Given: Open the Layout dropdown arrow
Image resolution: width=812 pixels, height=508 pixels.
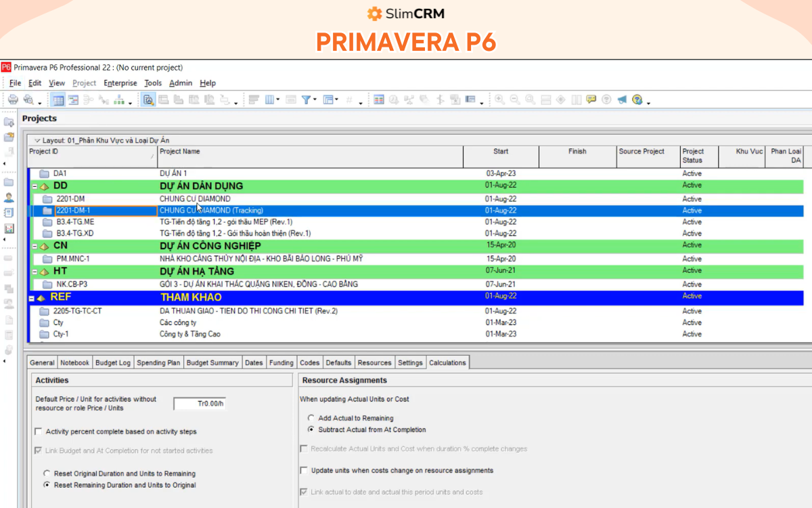Looking at the screenshot, I should (x=37, y=140).
